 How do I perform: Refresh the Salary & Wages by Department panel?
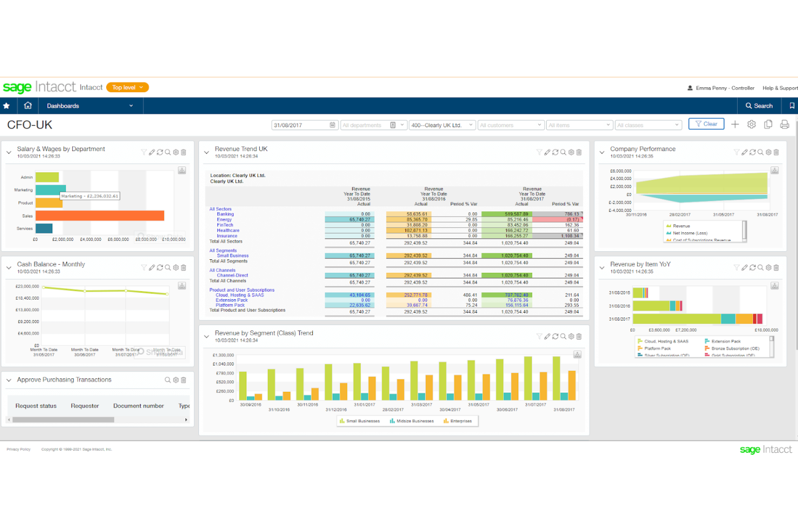pyautogui.click(x=160, y=153)
